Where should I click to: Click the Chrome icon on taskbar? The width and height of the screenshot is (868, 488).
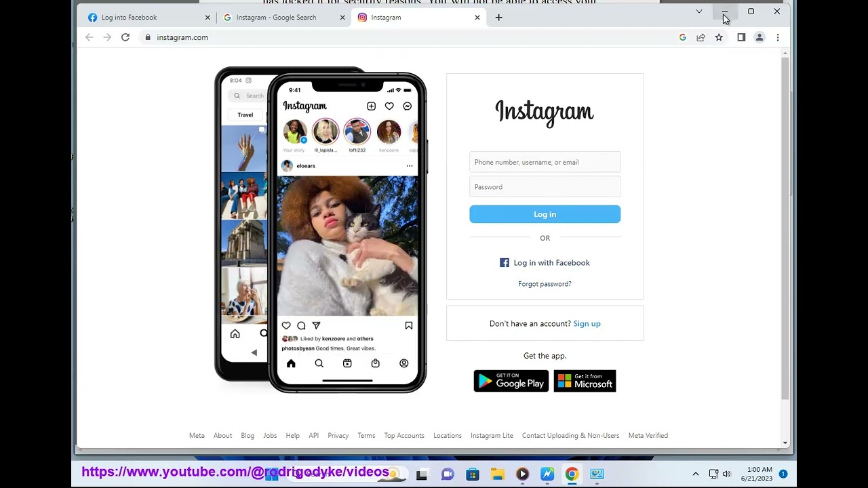click(572, 474)
